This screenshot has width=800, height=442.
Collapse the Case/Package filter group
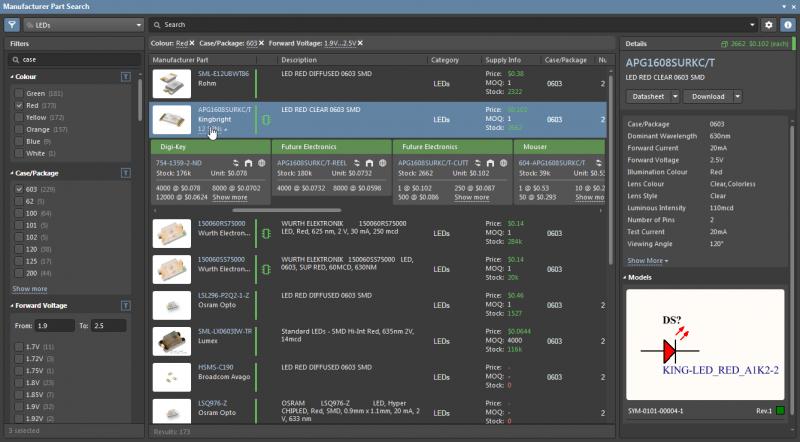tap(12, 173)
